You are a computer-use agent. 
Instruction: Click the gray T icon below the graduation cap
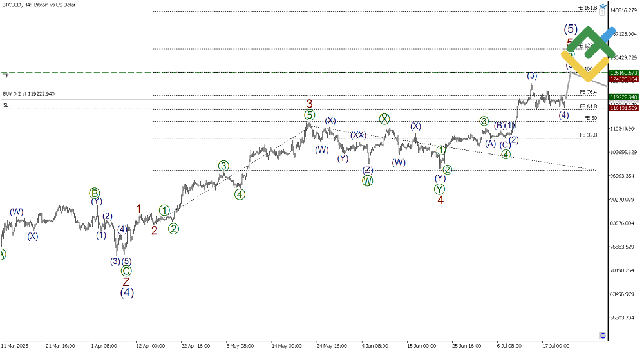(x=601, y=13)
